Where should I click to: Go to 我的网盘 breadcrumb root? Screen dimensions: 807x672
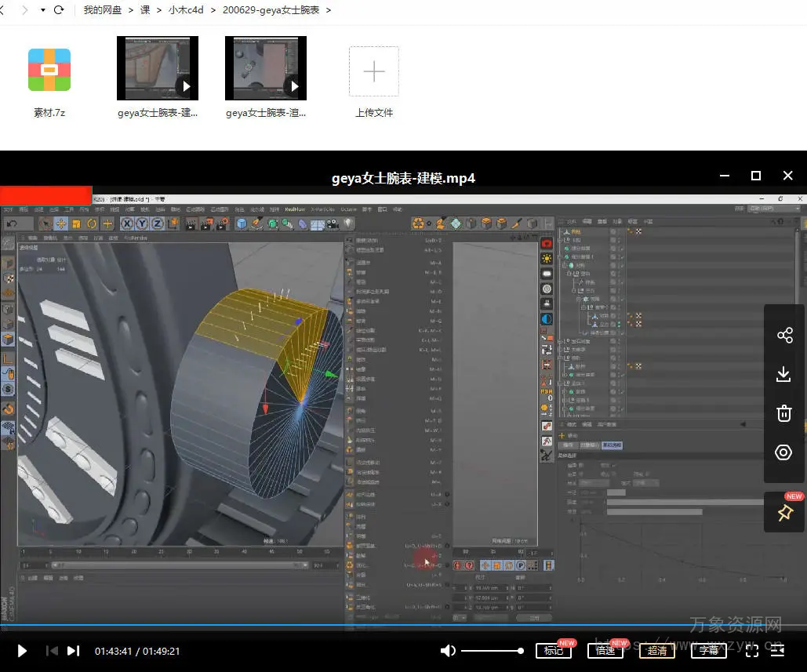point(104,10)
